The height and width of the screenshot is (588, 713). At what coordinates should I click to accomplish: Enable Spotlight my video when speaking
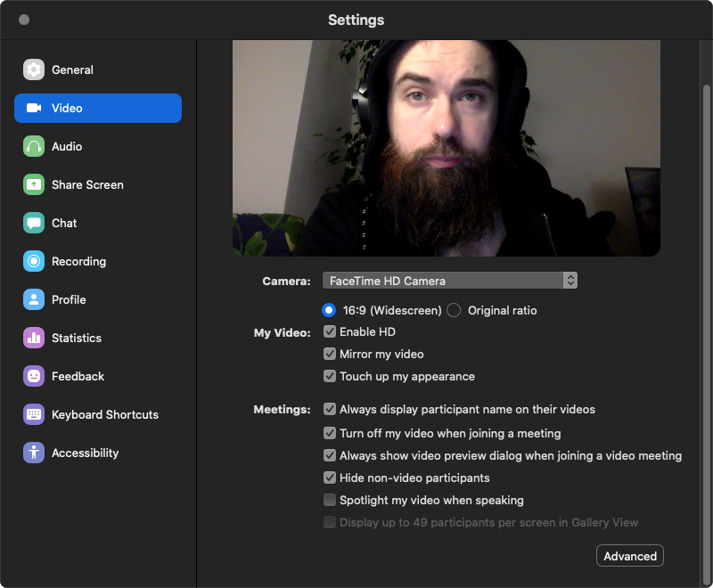point(330,500)
